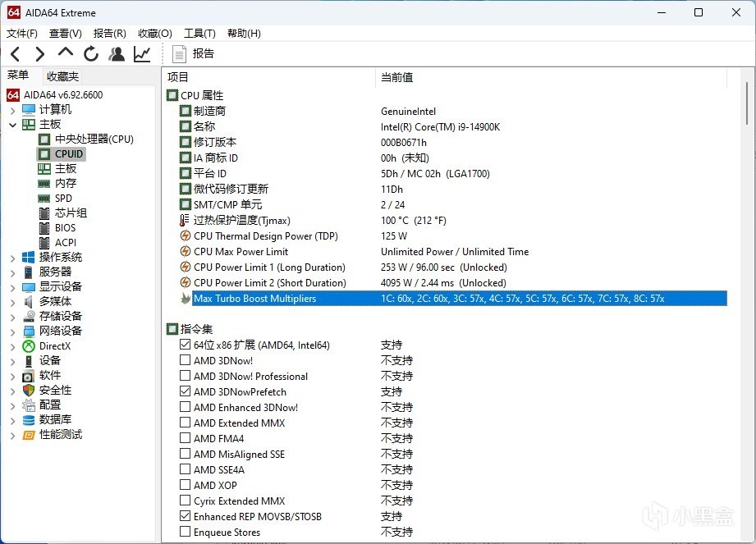Collapse the 主板 tree node
756x544 pixels.
coord(13,125)
